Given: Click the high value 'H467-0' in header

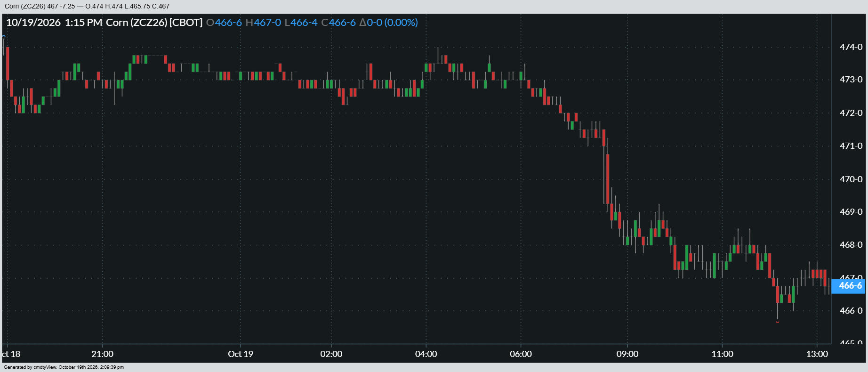Looking at the screenshot, I should 263,23.
